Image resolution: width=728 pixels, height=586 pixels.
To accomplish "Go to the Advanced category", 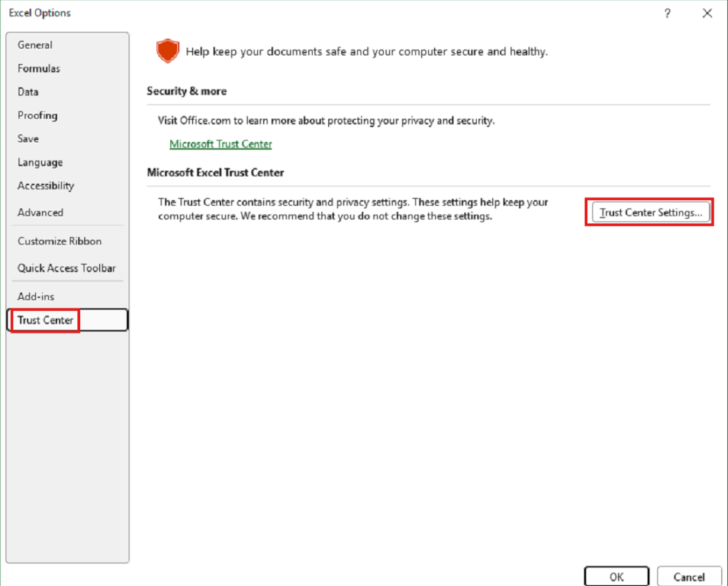I will (67, 212).
